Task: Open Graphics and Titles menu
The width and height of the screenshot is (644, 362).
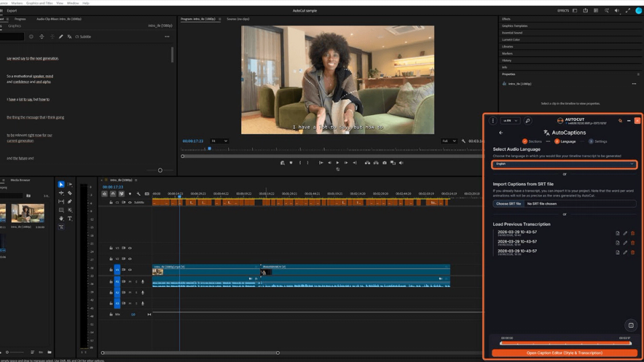Action: point(40,3)
